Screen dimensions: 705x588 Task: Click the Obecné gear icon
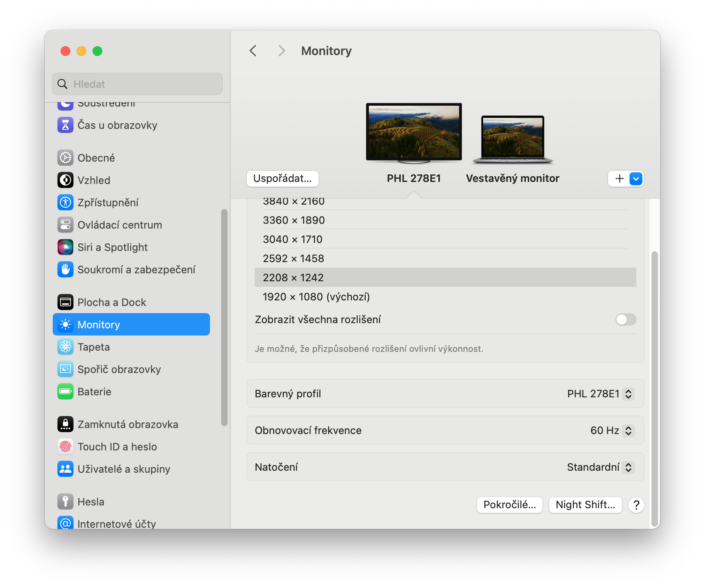point(65,158)
